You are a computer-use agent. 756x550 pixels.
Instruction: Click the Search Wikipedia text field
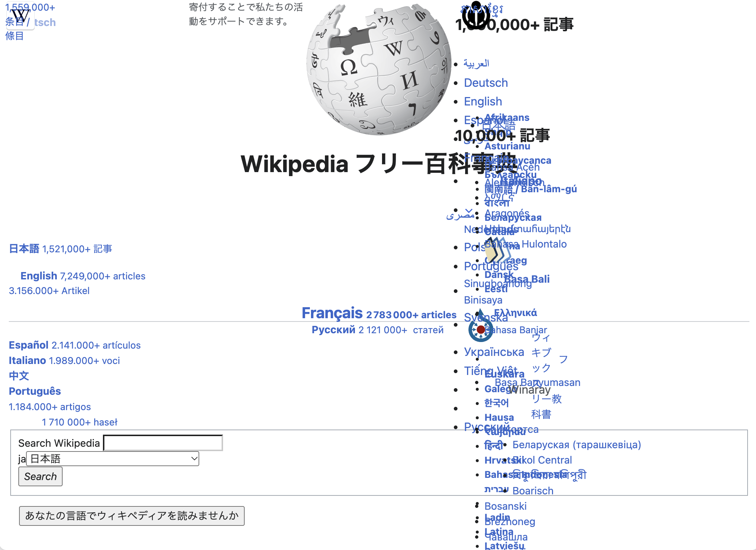coord(163,443)
